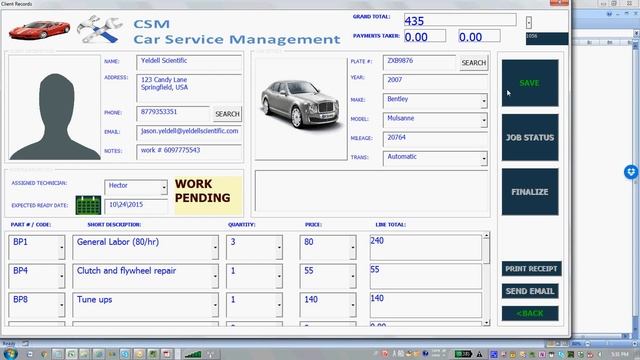The image size is (640, 360).
Task: Click the crossed wrench tools logo
Action: [x=100, y=29]
